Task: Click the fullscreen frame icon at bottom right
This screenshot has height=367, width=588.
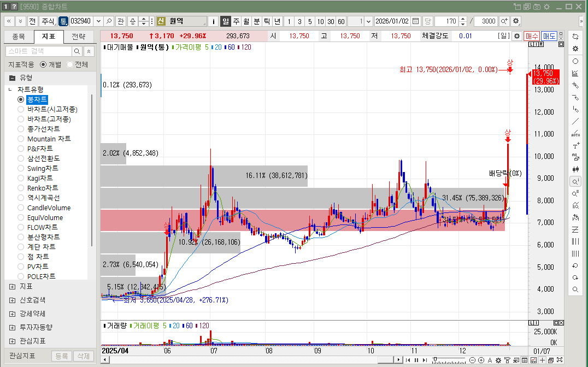Action: click(560, 360)
